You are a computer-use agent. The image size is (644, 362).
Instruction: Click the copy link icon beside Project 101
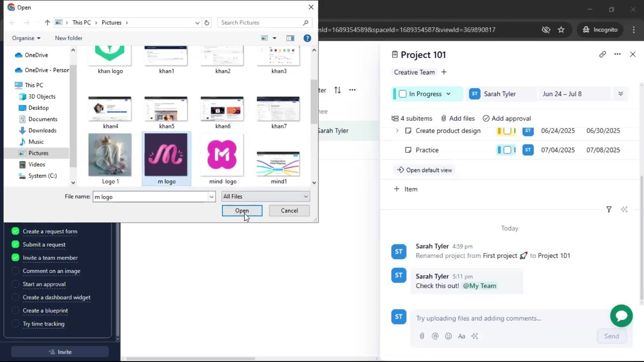(602, 54)
